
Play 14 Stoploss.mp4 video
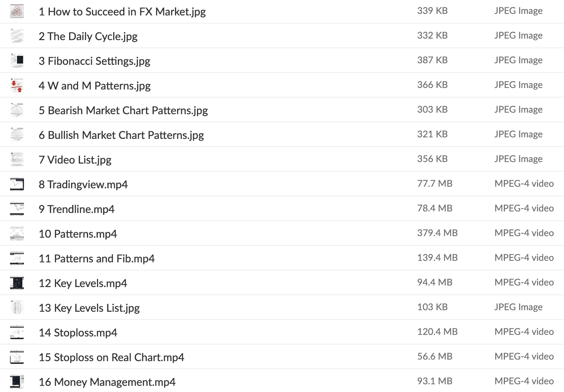click(78, 333)
